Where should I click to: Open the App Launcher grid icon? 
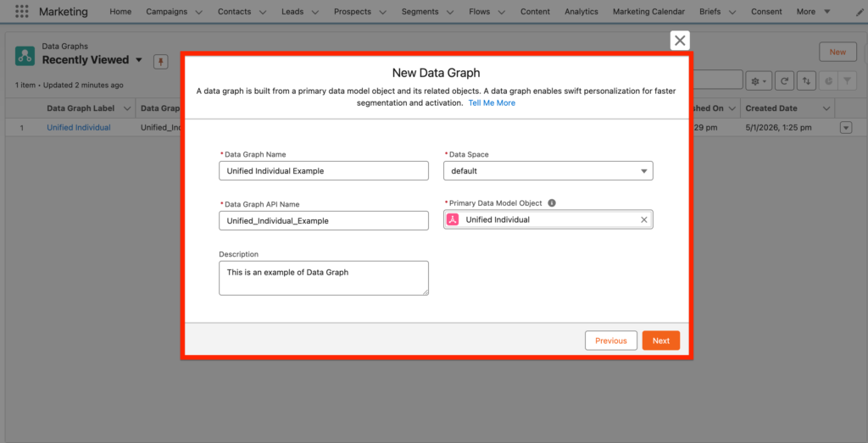(x=22, y=12)
